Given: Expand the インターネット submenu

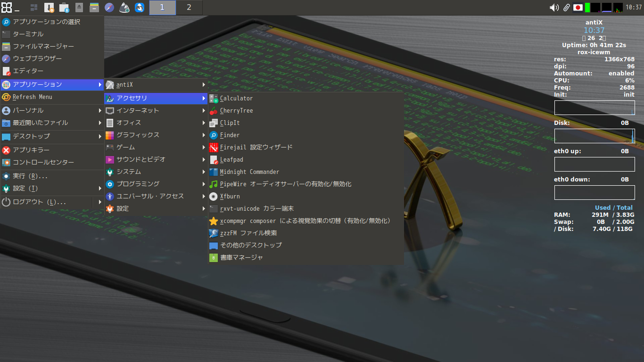Looking at the screenshot, I should [x=156, y=111].
